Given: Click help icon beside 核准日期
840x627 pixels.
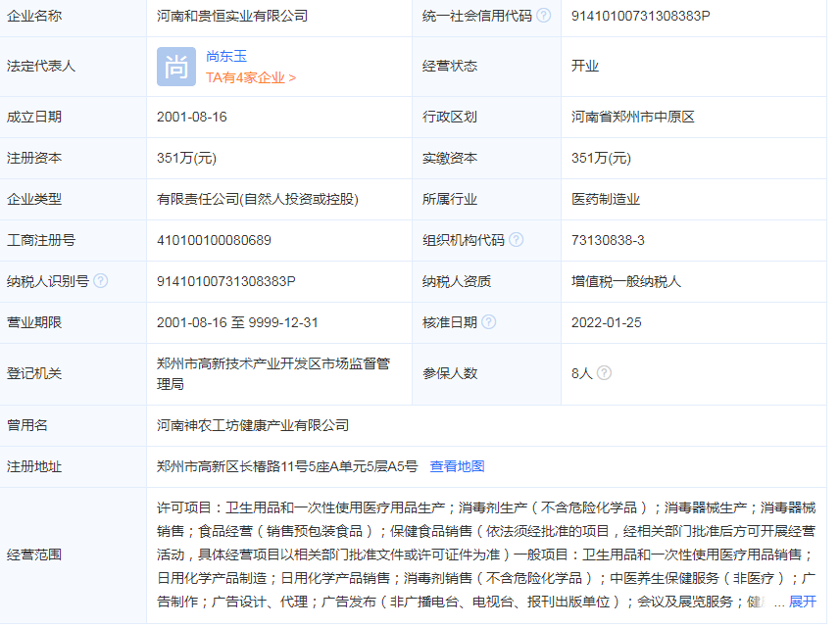Looking at the screenshot, I should [488, 321].
